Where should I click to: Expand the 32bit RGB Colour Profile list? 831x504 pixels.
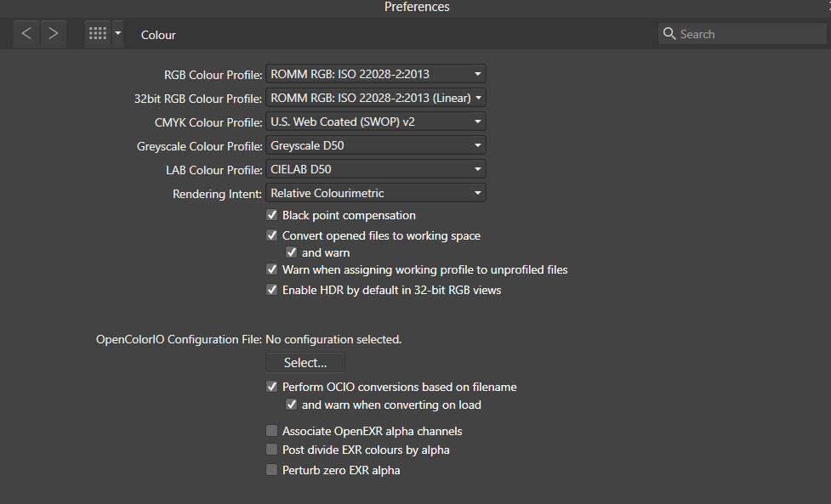[376, 98]
